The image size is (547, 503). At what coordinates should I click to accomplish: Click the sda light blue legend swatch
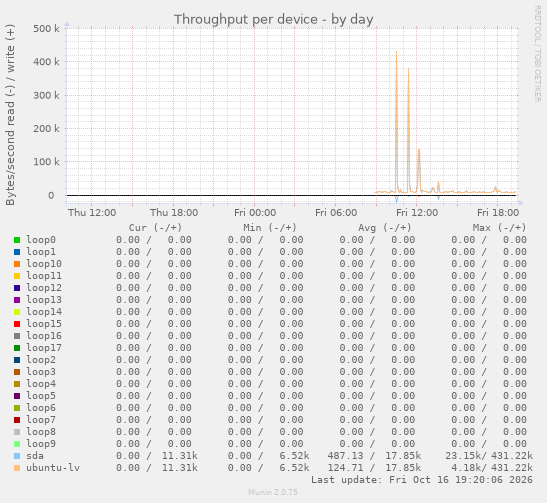coord(17,456)
